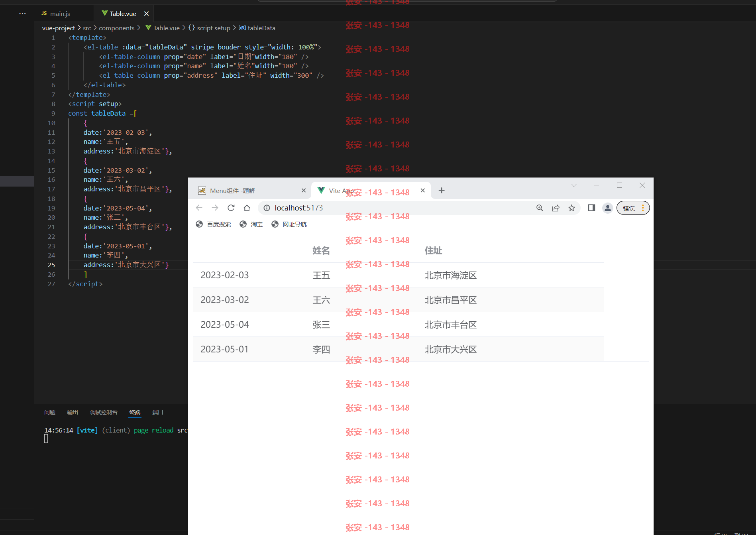Switch to the Table.vue editor tab
756x535 pixels.
coord(123,14)
